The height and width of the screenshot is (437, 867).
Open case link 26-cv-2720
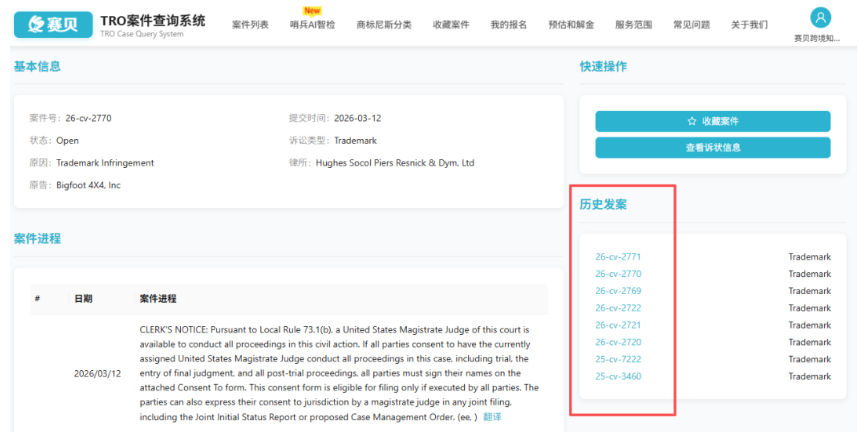pos(618,342)
